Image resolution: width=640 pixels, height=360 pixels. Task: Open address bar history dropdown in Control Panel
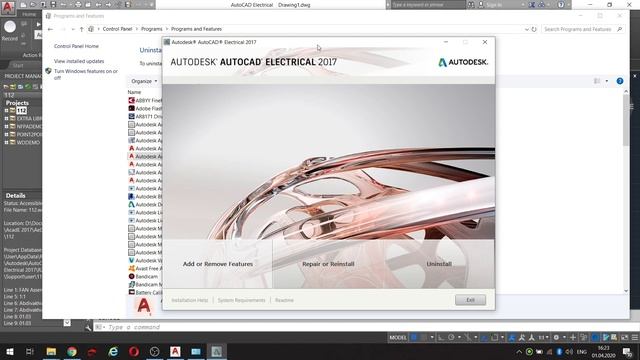(527, 29)
